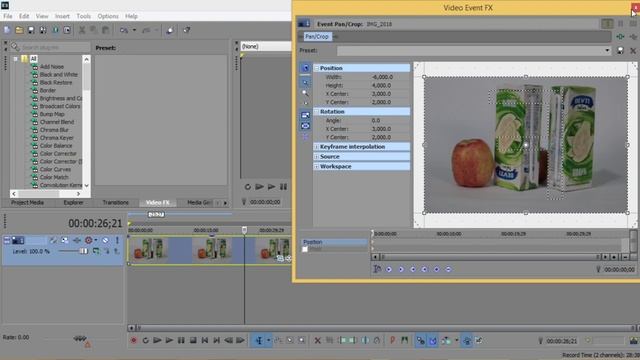Toggle Size About Center in Pan/Crop sidebar

coord(305,126)
